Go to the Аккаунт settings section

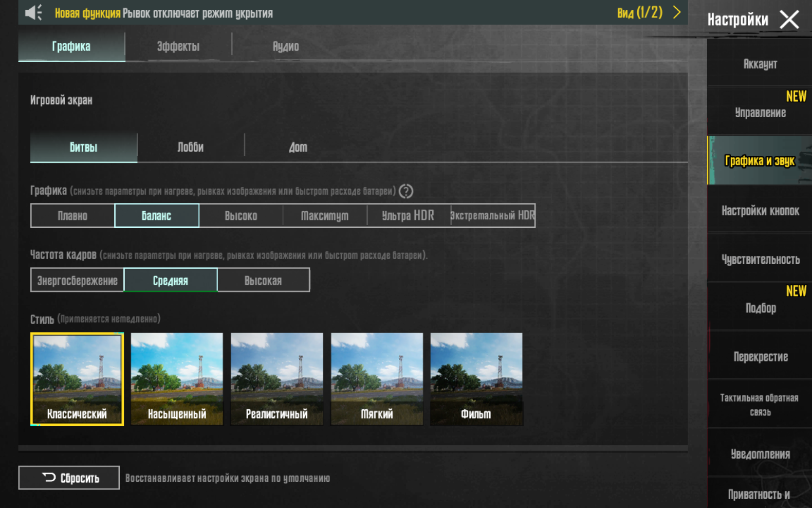[760, 64]
